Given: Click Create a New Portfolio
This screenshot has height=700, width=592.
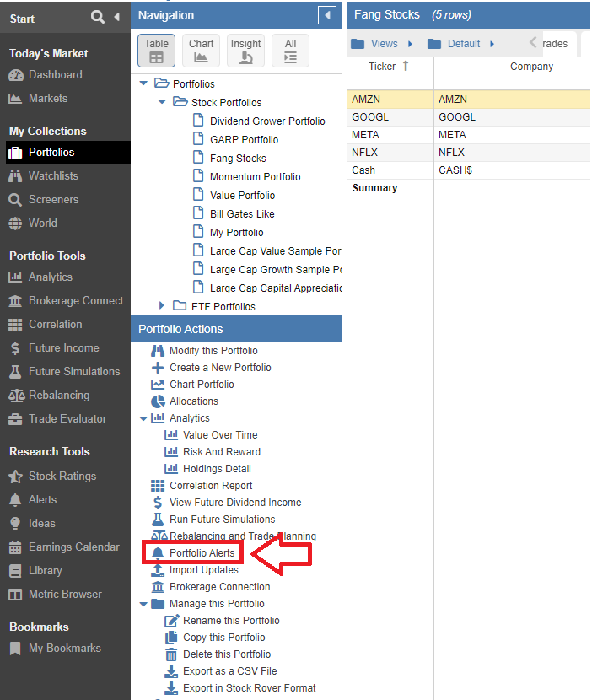Looking at the screenshot, I should (x=211, y=368).
